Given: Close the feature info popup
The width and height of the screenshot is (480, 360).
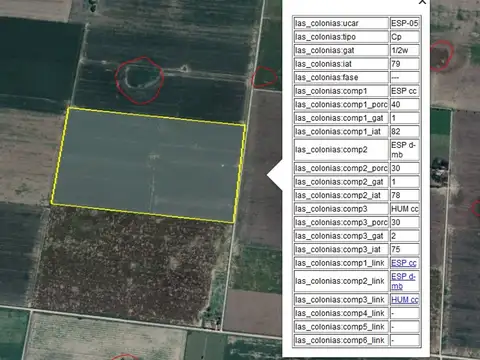Looking at the screenshot, I should coord(422,2).
